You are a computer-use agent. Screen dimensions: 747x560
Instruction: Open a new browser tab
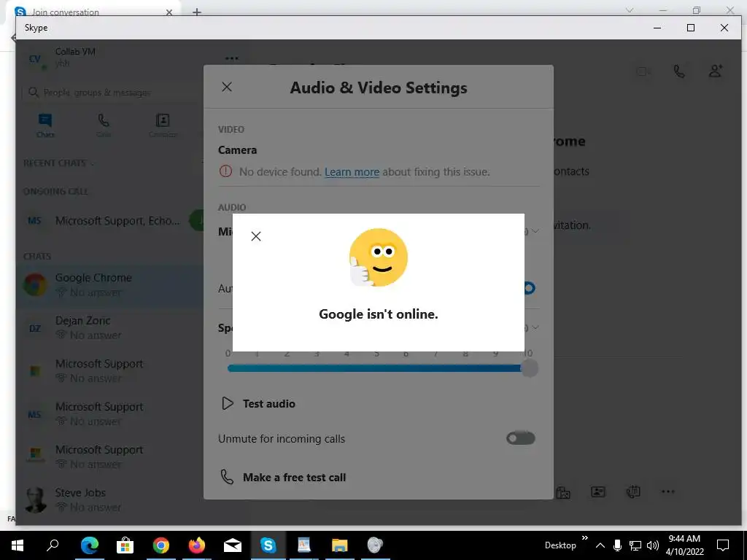coord(197,12)
